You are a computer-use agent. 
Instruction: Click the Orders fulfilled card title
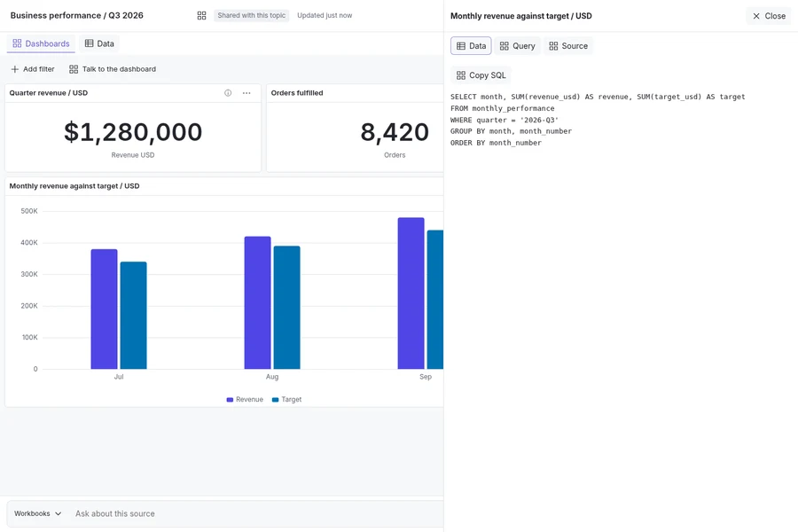coord(297,93)
